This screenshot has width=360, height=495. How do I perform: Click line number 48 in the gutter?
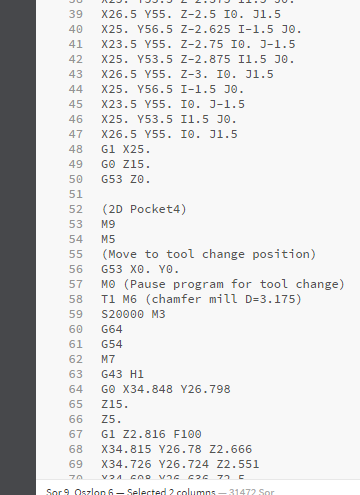(x=76, y=149)
